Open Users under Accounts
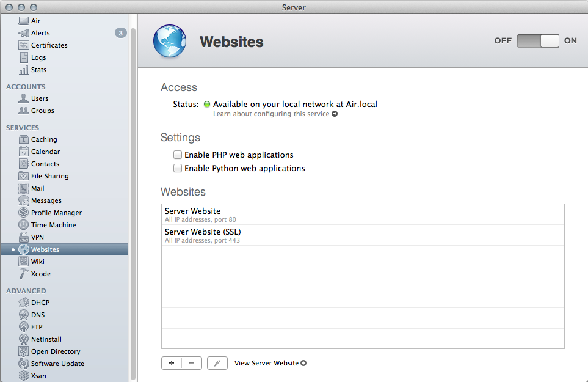The image size is (588, 382). pos(40,98)
